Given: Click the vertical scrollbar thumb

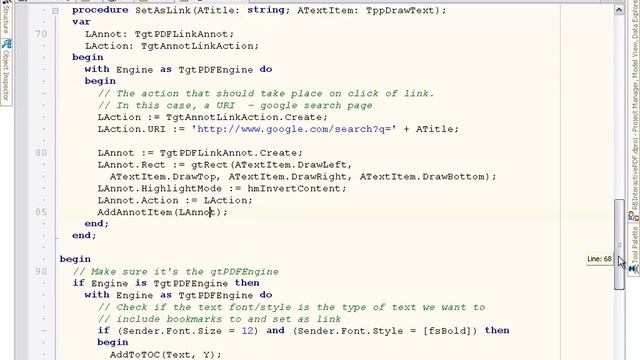Looking at the screenshot, I should pyautogui.click(x=619, y=244).
